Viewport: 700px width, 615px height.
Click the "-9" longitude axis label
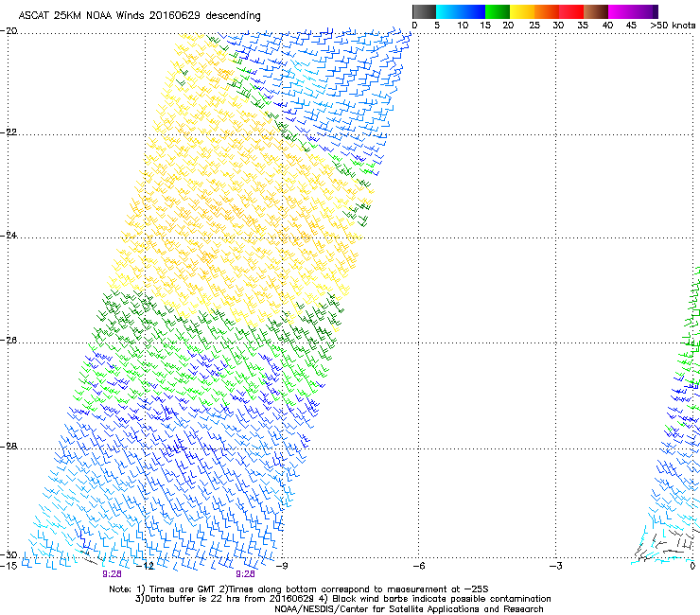[x=282, y=566]
